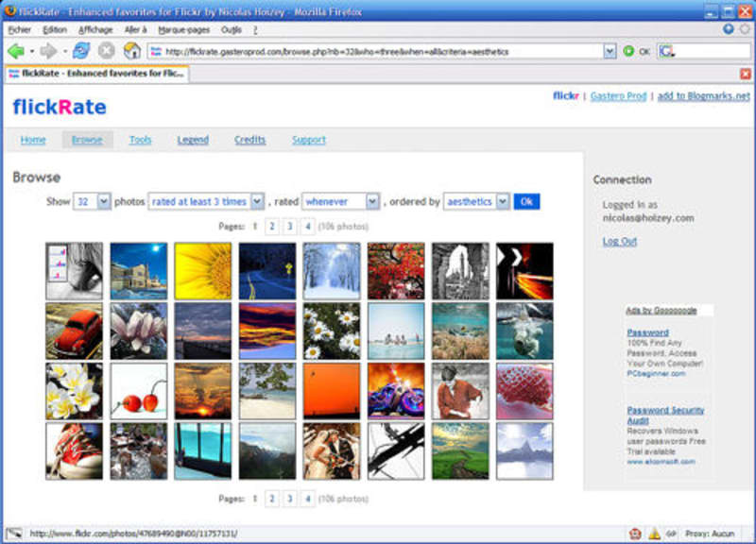Select the flickRate browser tab

click(x=96, y=74)
